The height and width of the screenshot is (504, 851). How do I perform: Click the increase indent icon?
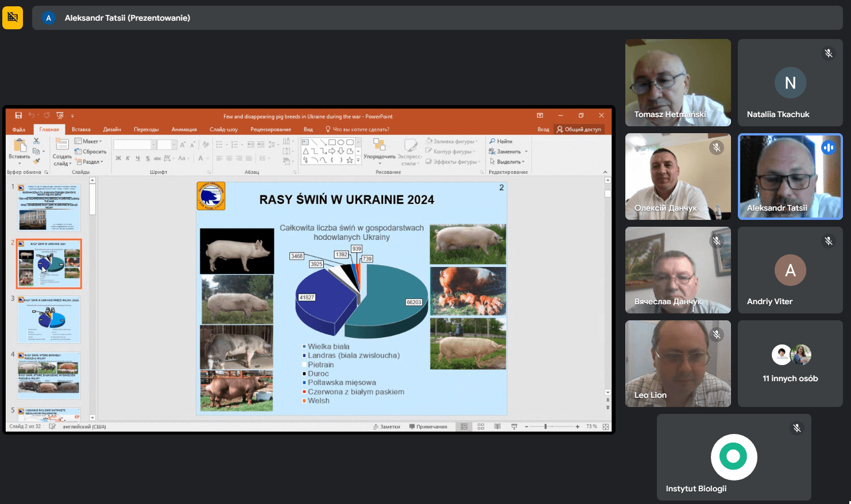[x=261, y=144]
